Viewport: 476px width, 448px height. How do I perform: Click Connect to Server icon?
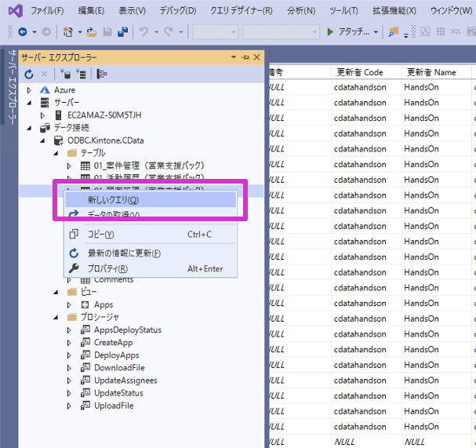81,74
